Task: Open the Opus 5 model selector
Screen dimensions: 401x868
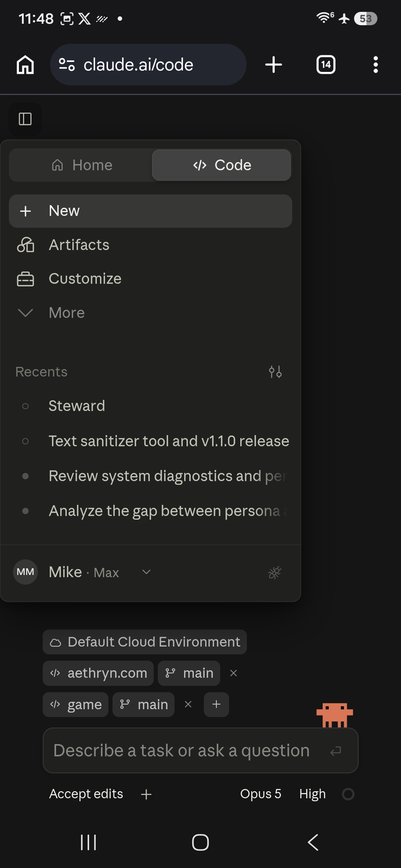Action: 261,794
